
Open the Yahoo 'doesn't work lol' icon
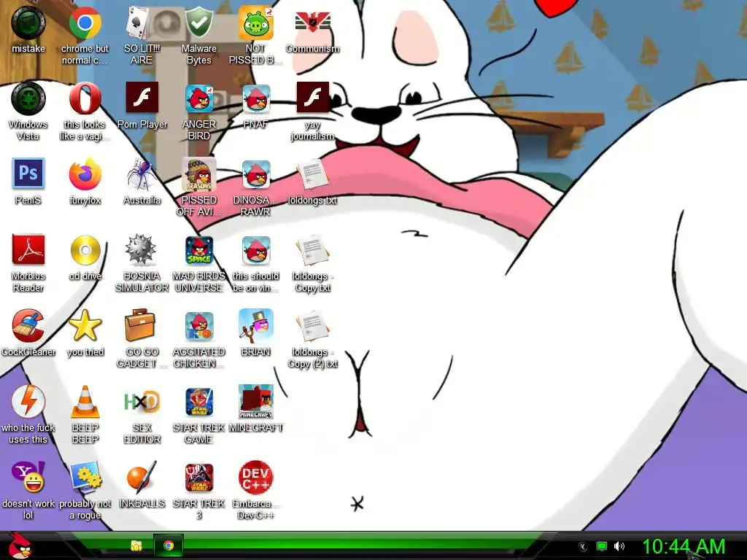tap(28, 477)
